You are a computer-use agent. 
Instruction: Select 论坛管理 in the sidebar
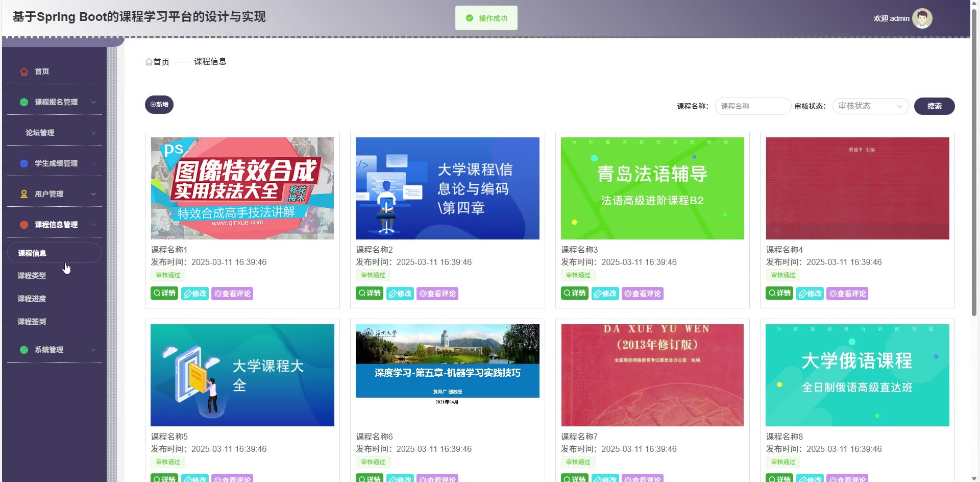point(40,133)
